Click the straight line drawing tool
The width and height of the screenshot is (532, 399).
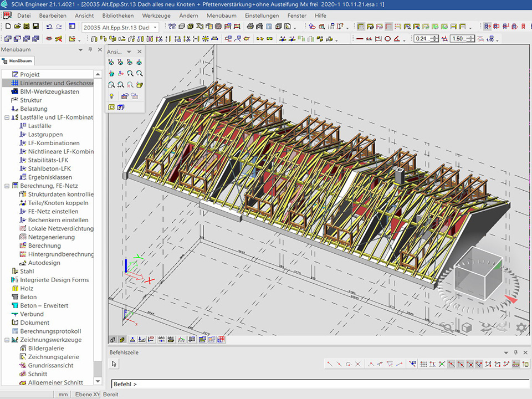(x=360, y=39)
